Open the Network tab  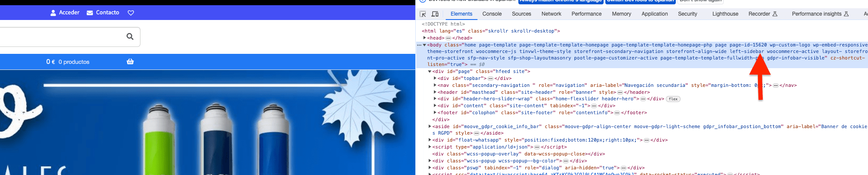tap(551, 14)
